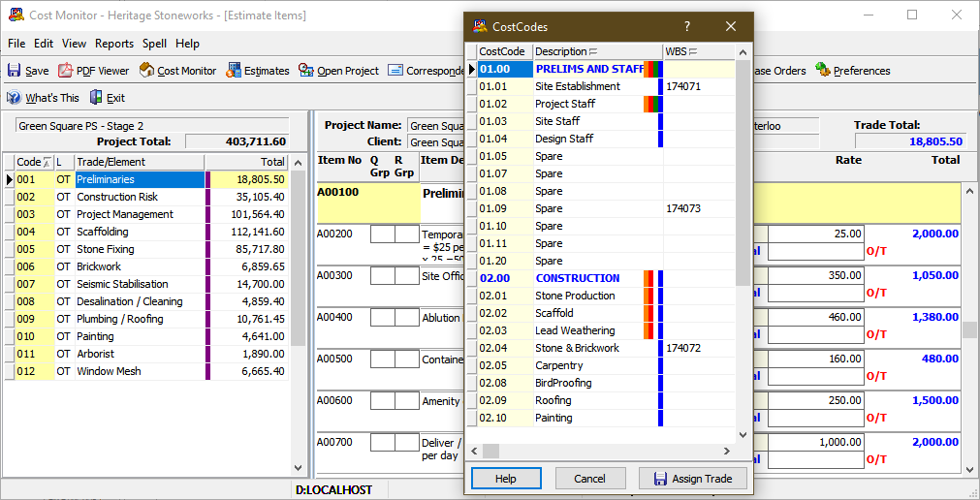This screenshot has width=980, height=500.
Task: Select the Scaffolding trade row
Action: (x=146, y=232)
